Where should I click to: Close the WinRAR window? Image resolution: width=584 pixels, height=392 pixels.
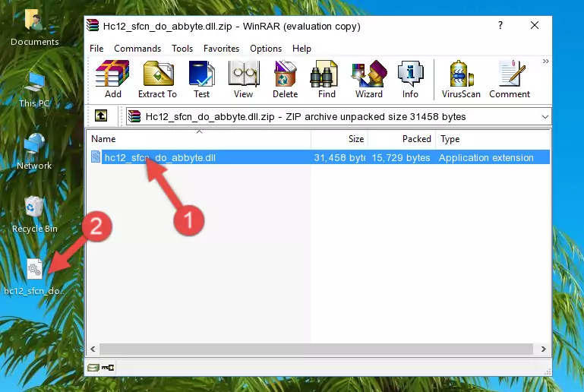pos(535,25)
